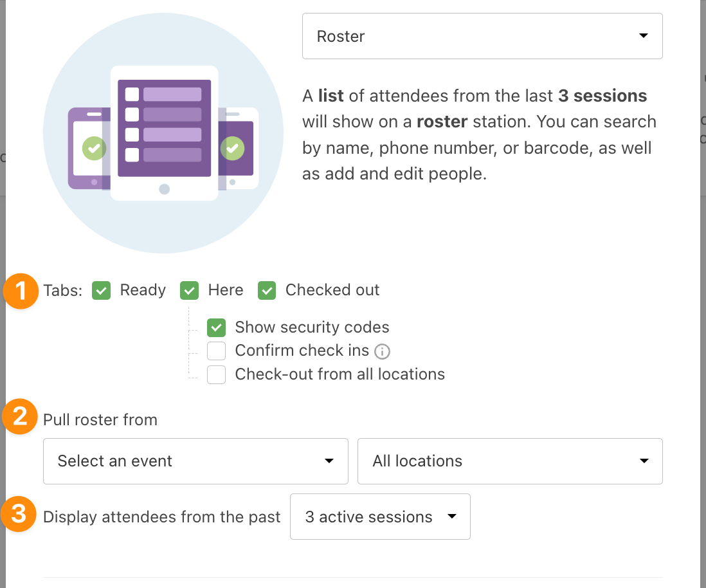706x588 pixels.
Task: Click the green checkmark on left phone illustration
Action: [x=94, y=148]
